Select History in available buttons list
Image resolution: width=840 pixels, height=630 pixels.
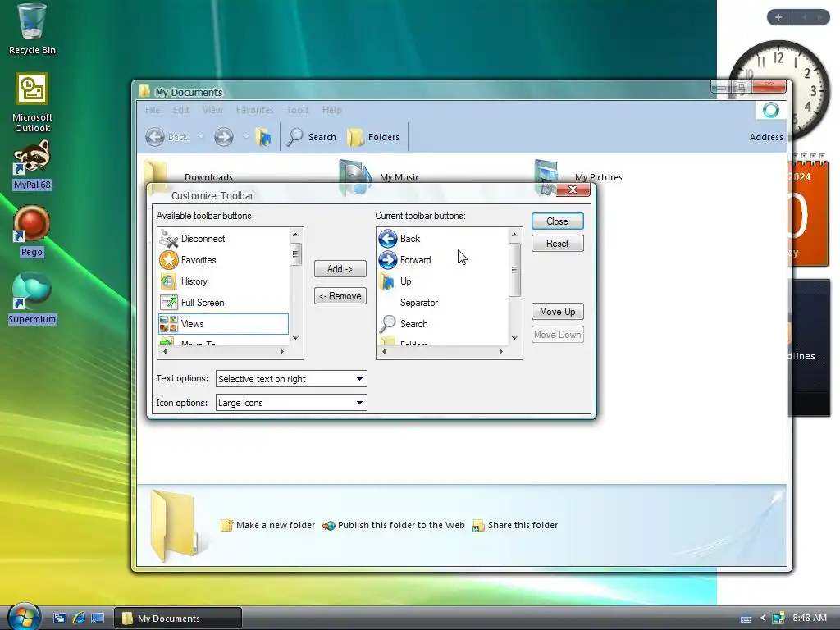(x=223, y=281)
